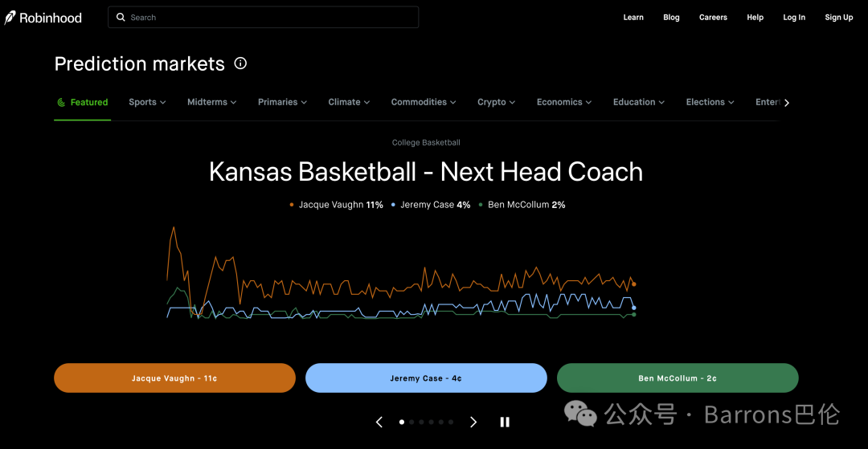Go to the next carousel slide
The width and height of the screenshot is (868, 449).
point(473,422)
